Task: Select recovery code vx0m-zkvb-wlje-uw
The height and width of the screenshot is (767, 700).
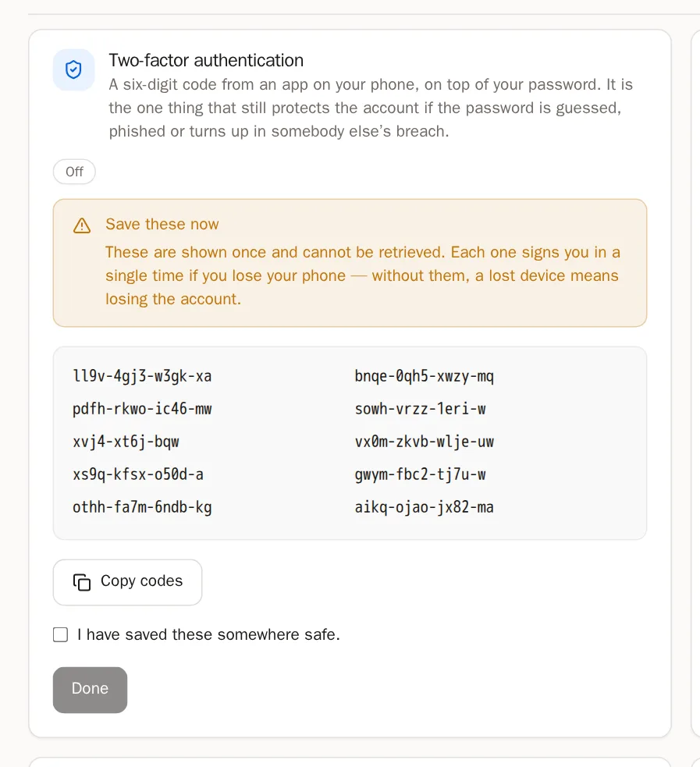Action: pyautogui.click(x=424, y=442)
